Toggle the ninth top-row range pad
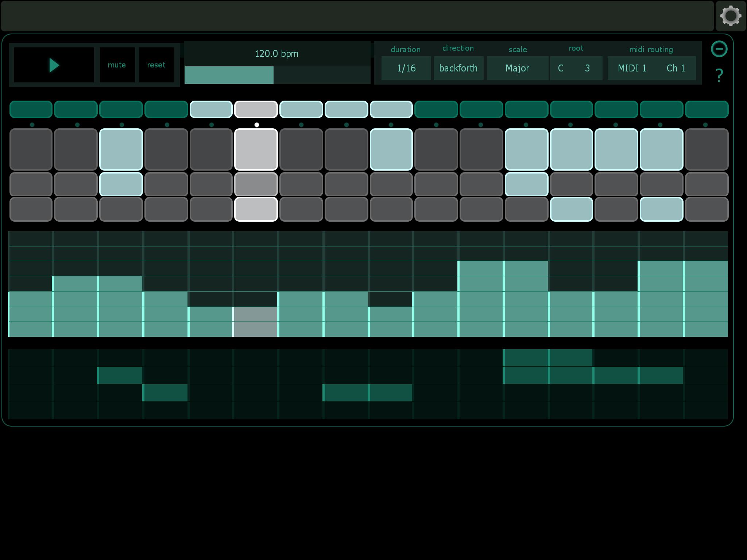This screenshot has height=560, width=747. [391, 109]
